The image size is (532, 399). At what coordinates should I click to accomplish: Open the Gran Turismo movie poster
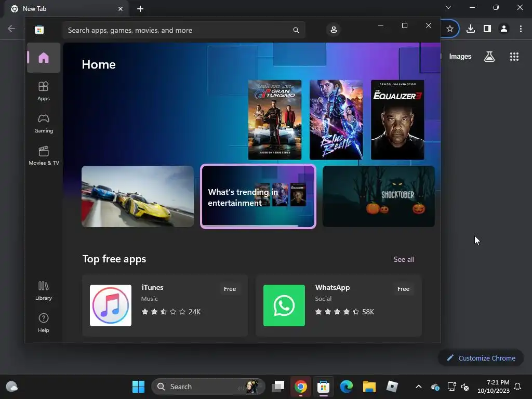(x=275, y=120)
